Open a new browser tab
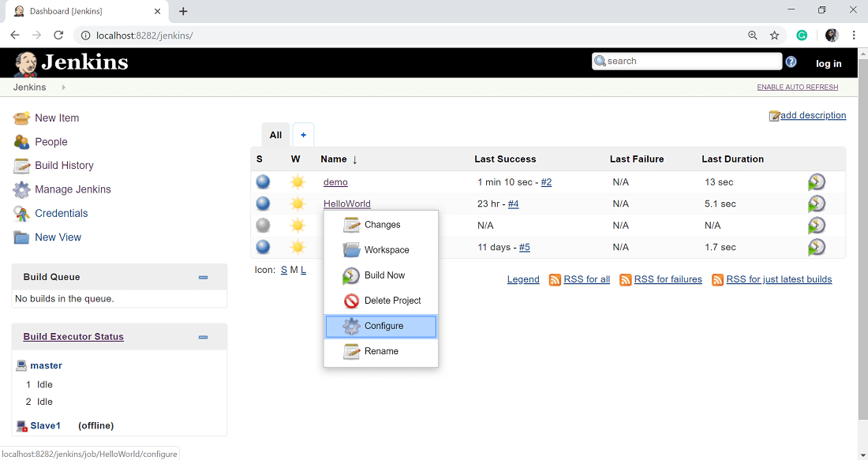The image size is (868, 460). tap(183, 11)
